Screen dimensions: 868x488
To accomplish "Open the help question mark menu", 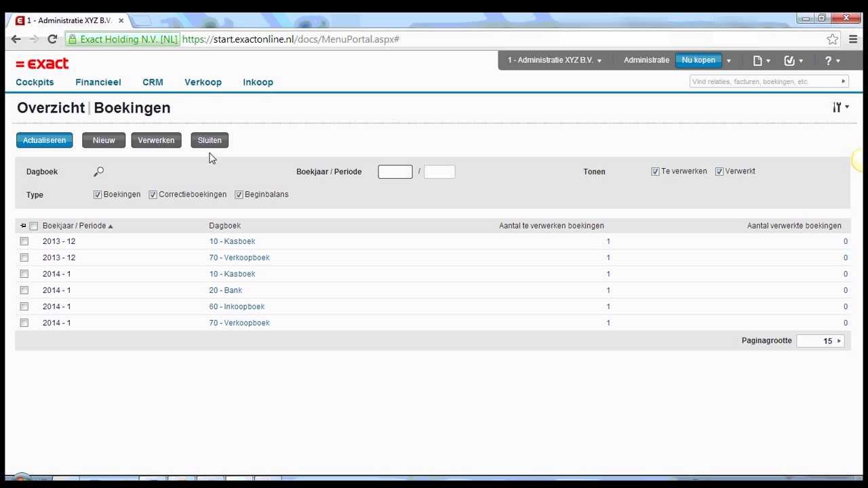I will click(832, 60).
